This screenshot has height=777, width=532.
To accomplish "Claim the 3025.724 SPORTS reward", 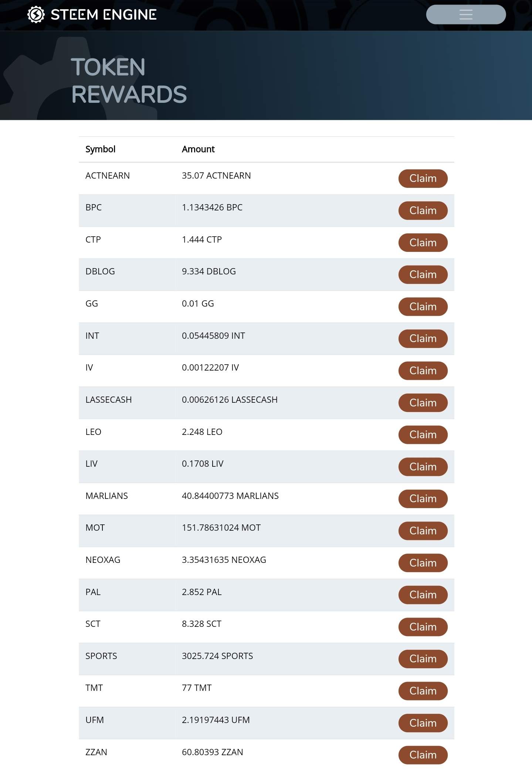I will tap(423, 659).
